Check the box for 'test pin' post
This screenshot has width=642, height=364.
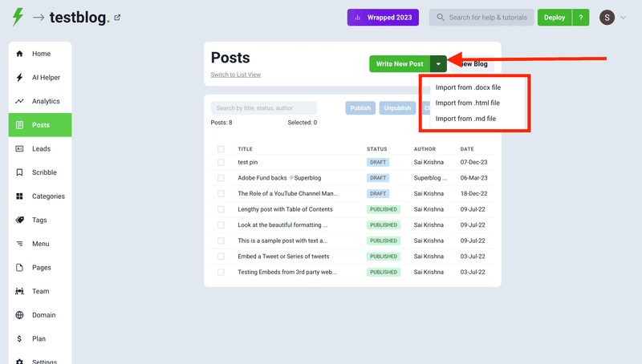[221, 162]
